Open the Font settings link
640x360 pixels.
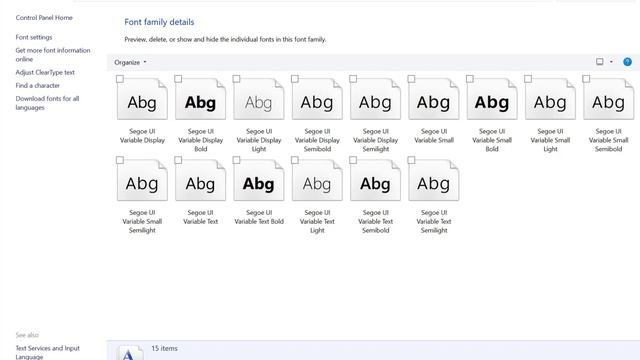(34, 37)
